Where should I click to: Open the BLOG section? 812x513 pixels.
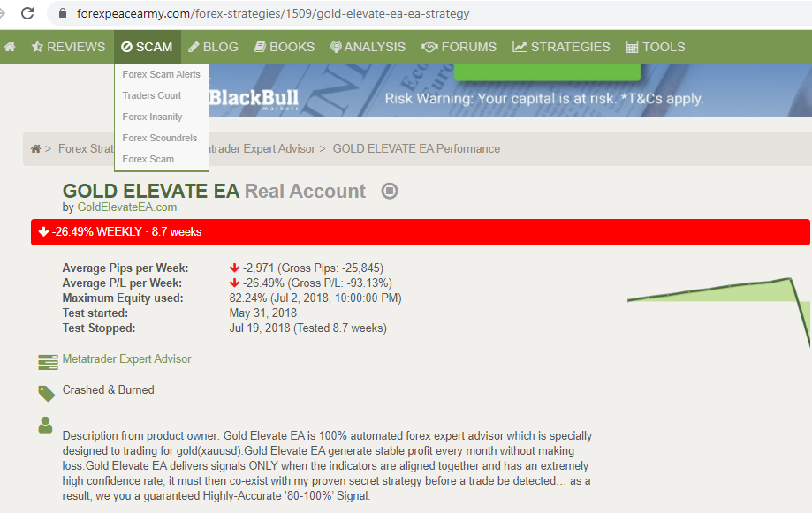[213, 47]
